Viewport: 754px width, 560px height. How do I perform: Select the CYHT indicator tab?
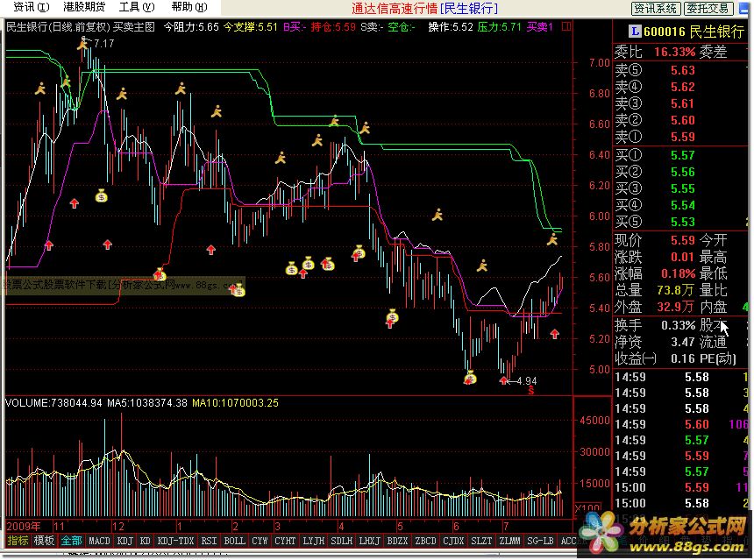point(285,542)
